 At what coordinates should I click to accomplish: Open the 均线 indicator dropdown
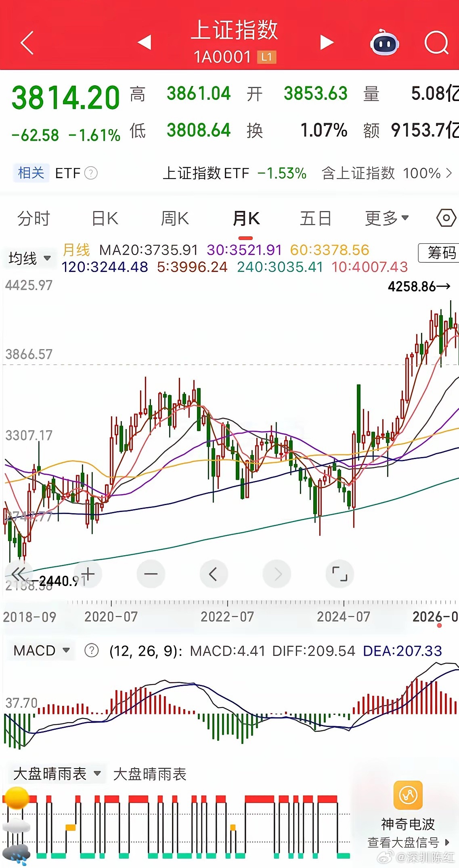click(x=29, y=258)
